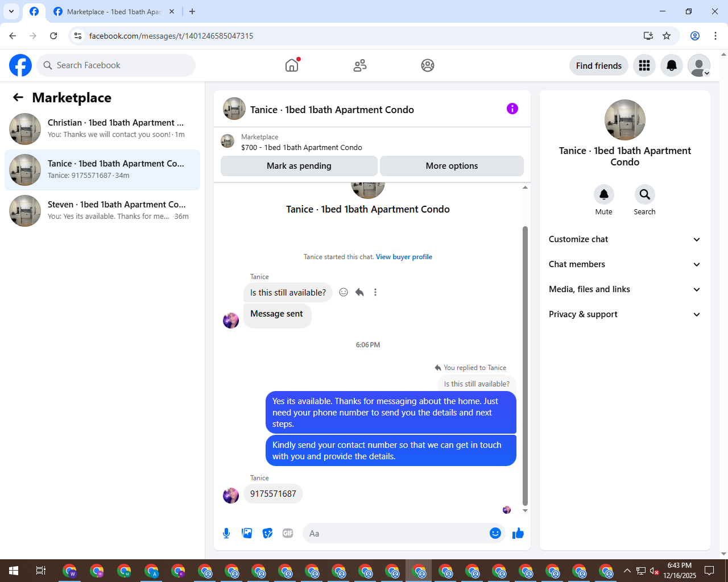
Task: Open the Groups icon in top navigation
Action: 428,65
